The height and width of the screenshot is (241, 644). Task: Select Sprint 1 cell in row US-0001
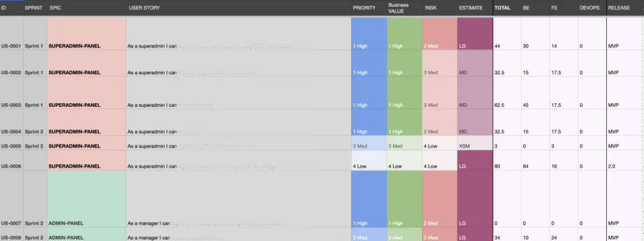pyautogui.click(x=35, y=34)
